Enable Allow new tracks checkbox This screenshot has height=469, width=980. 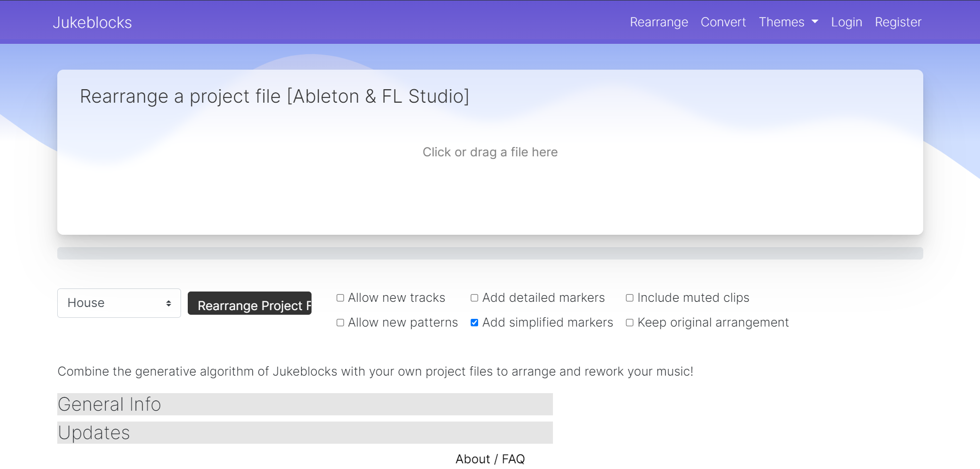pos(340,298)
